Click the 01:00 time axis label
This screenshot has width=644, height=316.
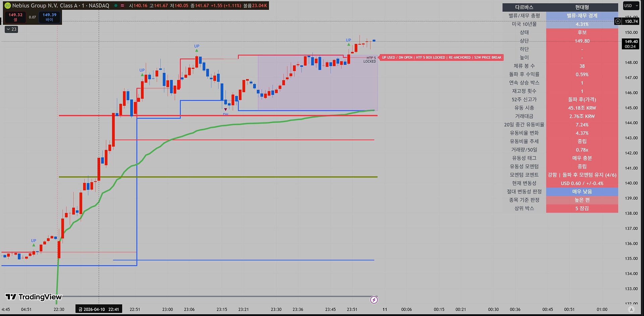click(602, 309)
